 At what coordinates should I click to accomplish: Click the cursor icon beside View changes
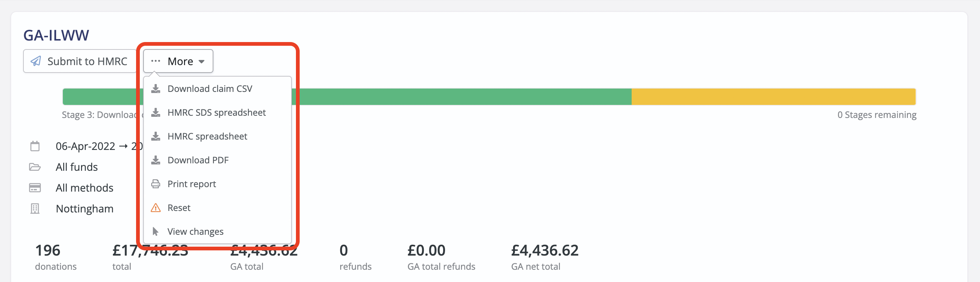point(156,231)
